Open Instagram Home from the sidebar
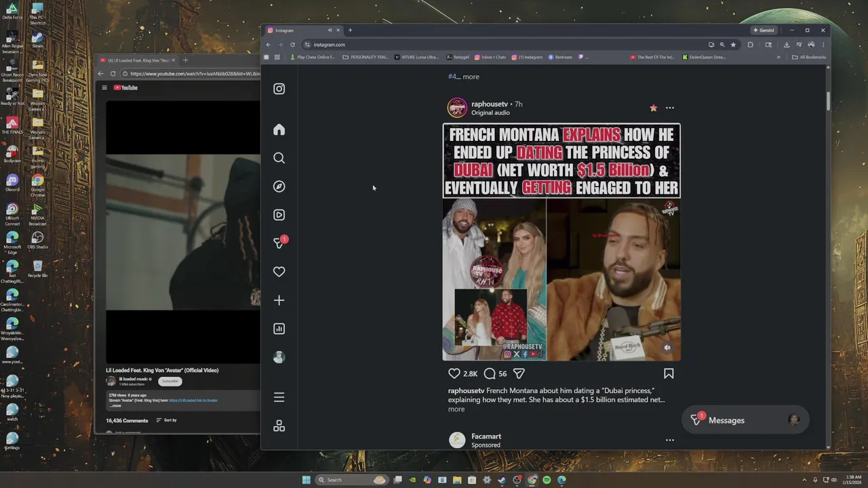The width and height of the screenshot is (868, 488). (x=279, y=129)
